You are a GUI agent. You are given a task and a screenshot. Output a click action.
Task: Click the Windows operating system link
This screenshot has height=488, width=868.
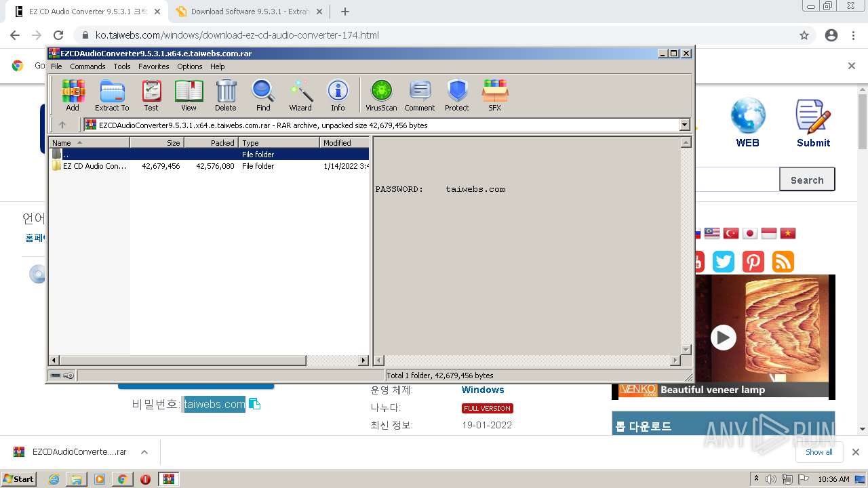pyautogui.click(x=483, y=390)
